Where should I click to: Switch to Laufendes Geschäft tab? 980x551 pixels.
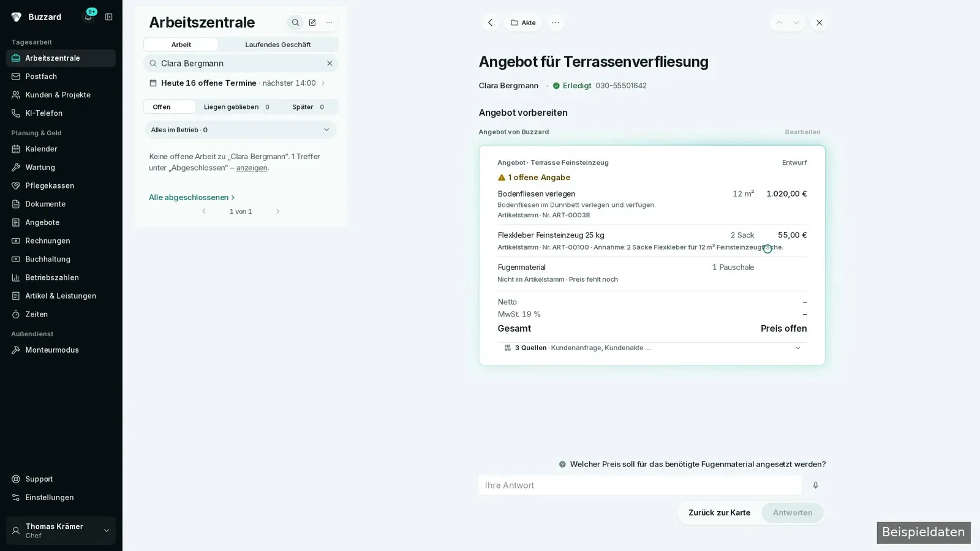click(x=278, y=45)
